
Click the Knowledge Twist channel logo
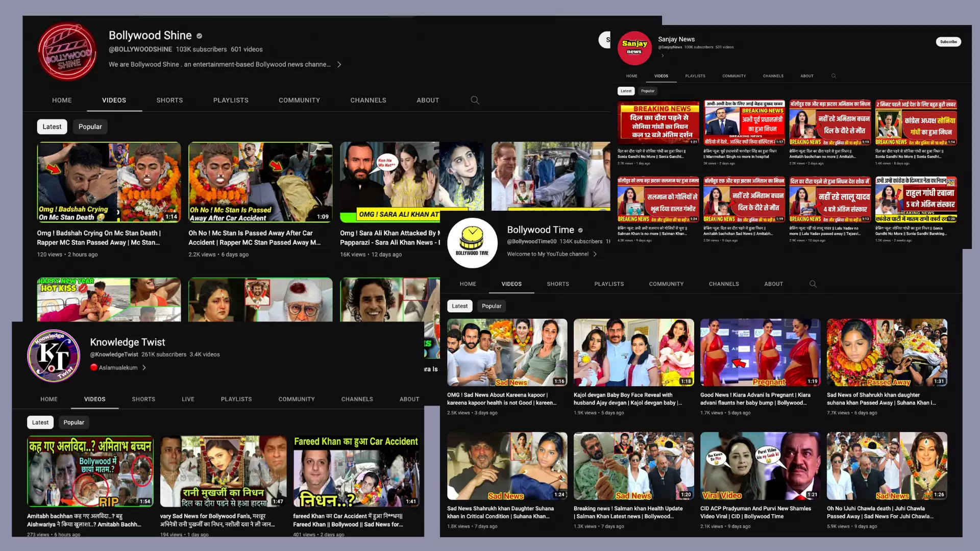54,356
